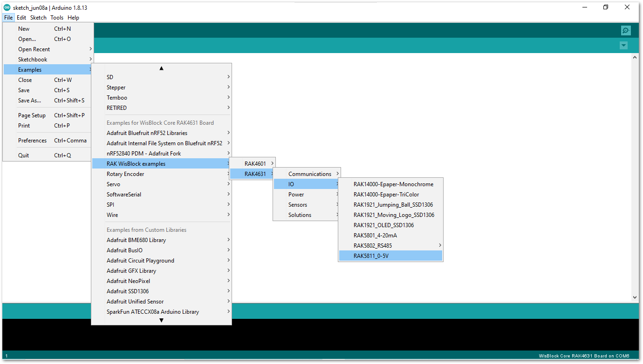
Task: Open Power submenu
Action: [x=307, y=195]
